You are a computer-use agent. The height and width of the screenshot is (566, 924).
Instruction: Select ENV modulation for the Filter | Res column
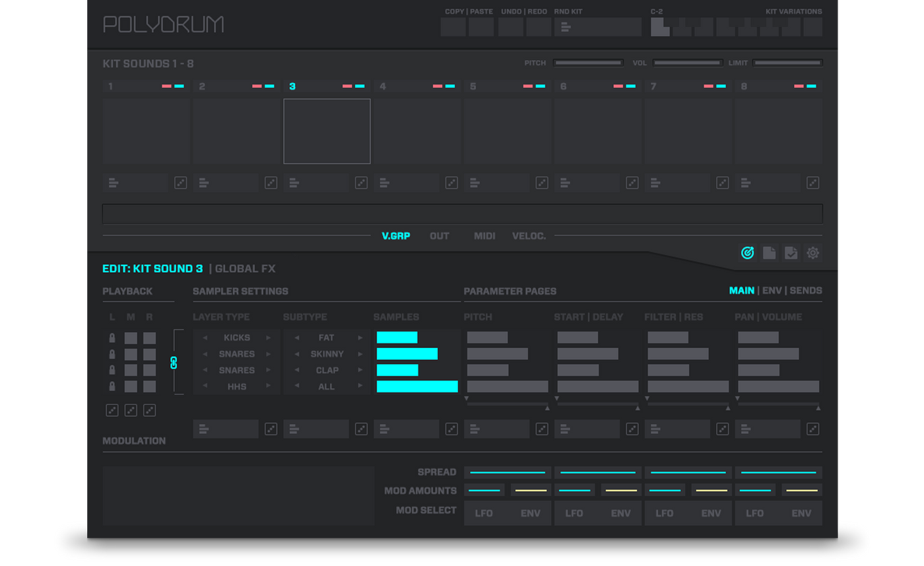[711, 513]
